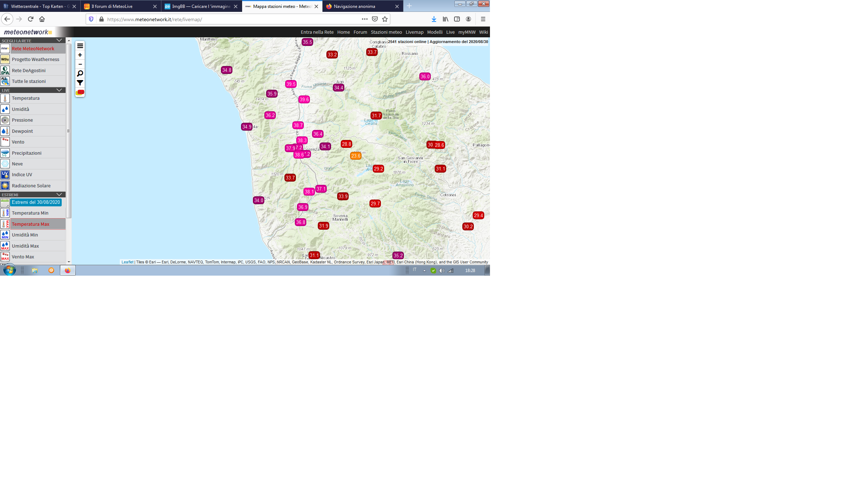
Task: Click the 39.6 temperature station marker
Action: 304,99
